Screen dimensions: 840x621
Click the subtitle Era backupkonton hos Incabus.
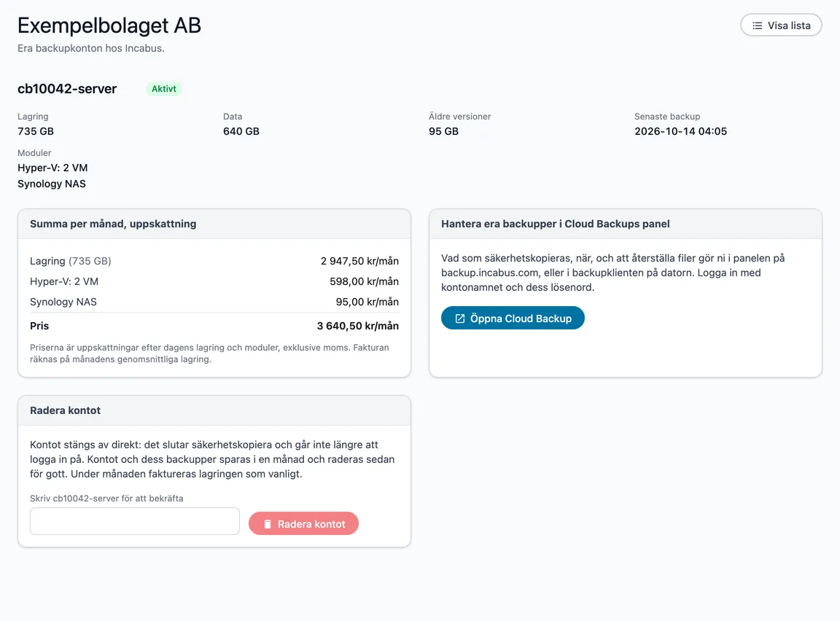pyautogui.click(x=91, y=48)
